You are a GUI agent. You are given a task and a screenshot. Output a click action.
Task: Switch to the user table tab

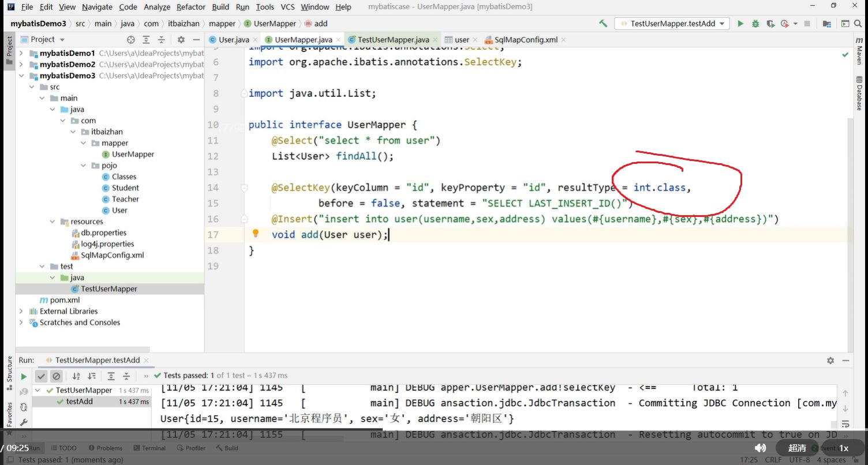[x=462, y=40]
